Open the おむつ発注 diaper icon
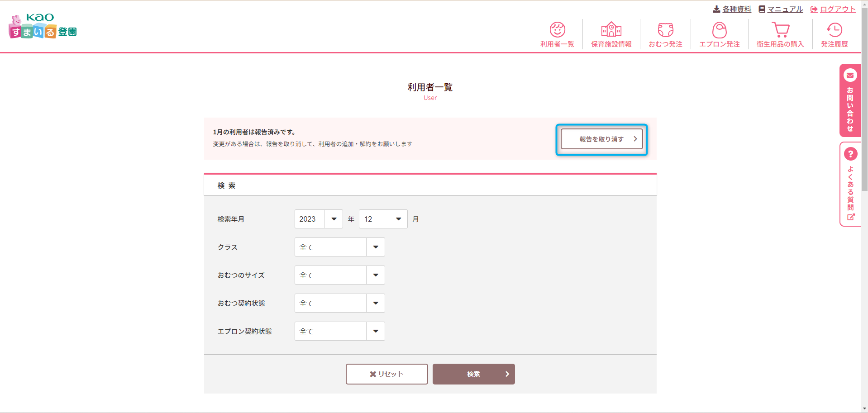The image size is (868, 413). (665, 30)
